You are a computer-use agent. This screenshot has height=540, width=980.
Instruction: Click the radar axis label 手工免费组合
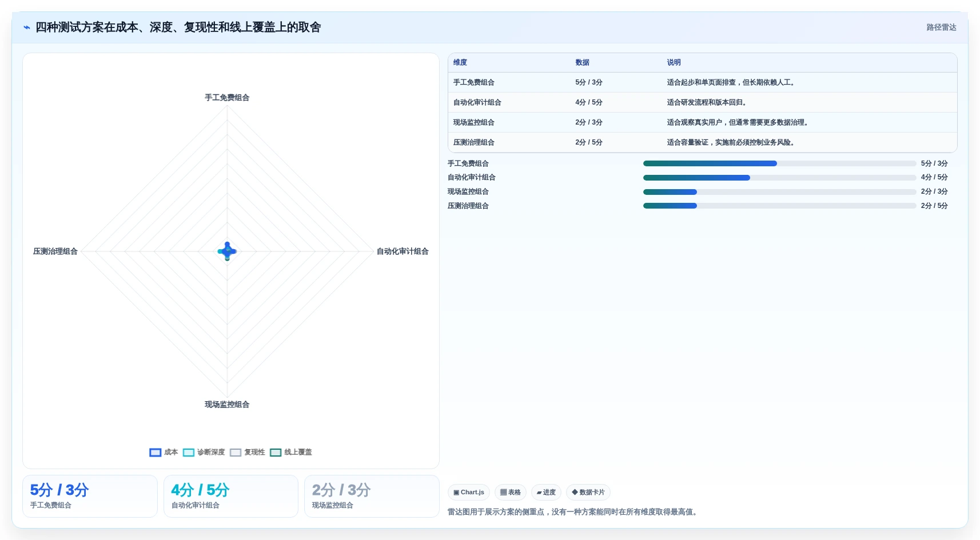click(x=227, y=98)
